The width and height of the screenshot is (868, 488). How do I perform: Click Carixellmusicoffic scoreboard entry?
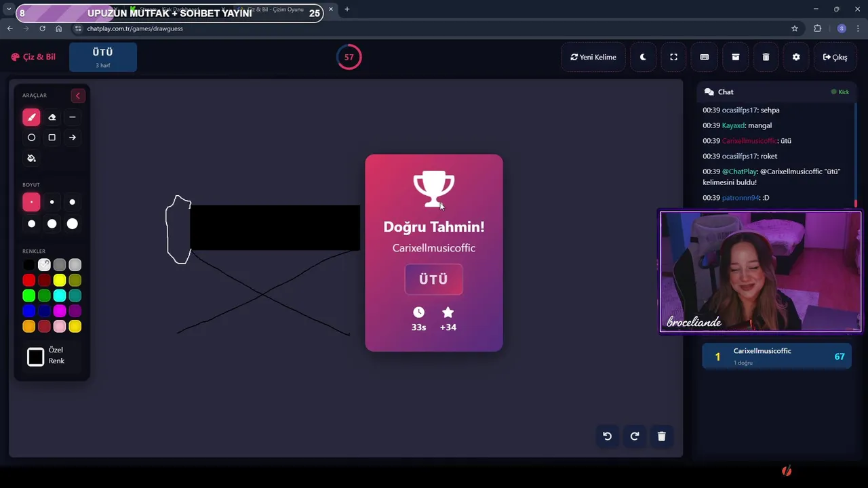[777, 356]
